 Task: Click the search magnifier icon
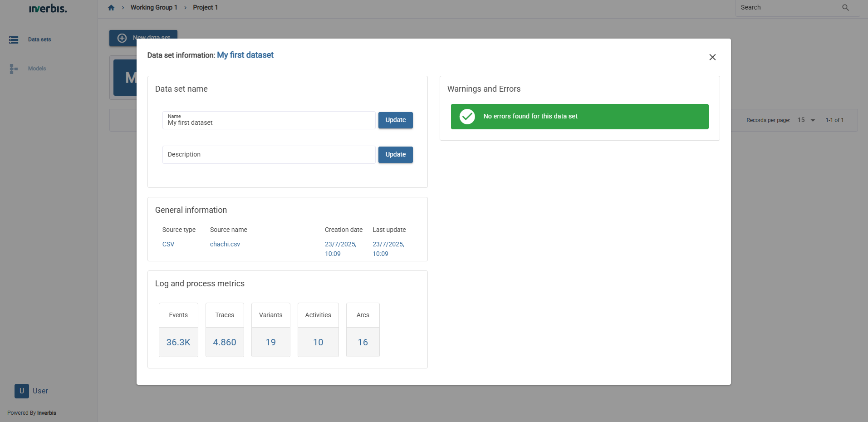coord(845,7)
